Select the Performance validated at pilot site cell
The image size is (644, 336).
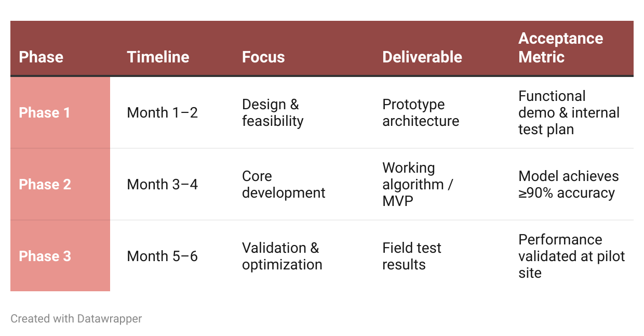572,256
